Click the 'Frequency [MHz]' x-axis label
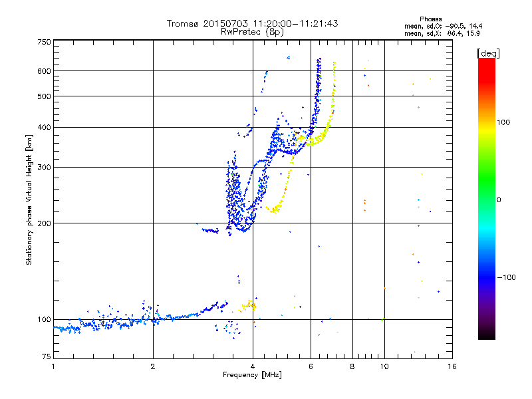Screen dimensions: 532x399 [252, 375]
